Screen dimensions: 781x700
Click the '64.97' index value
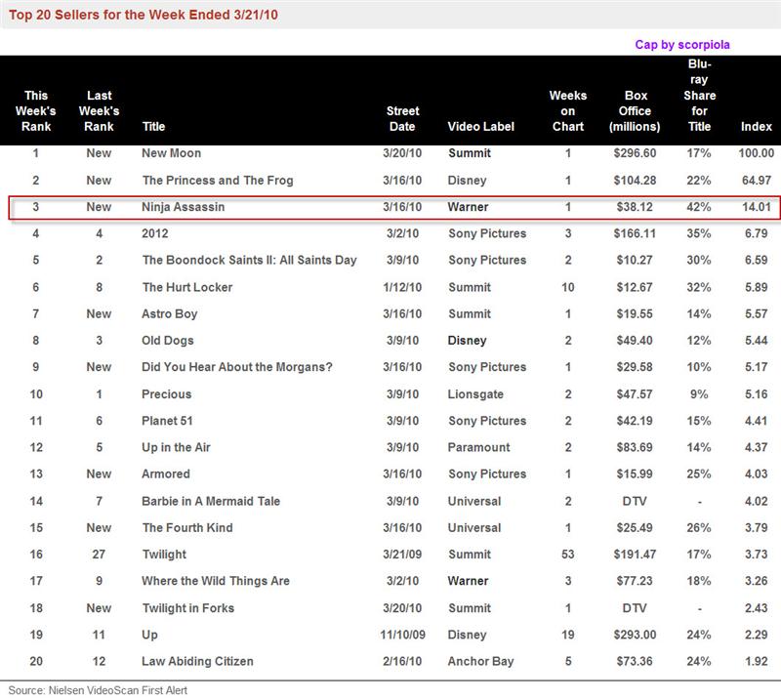[756, 181]
